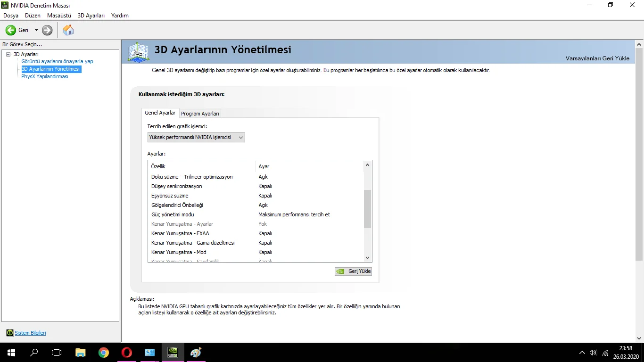Open Opera browser from the taskbar

(127, 353)
